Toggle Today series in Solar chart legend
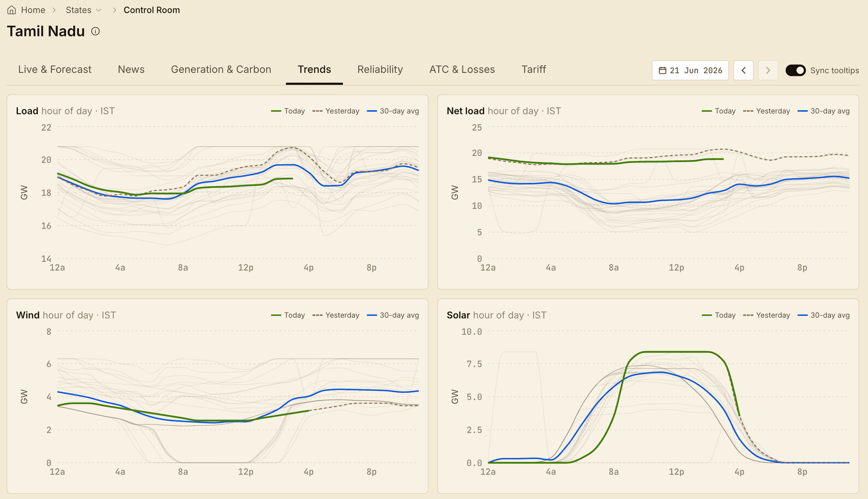The image size is (868, 499). [719, 315]
